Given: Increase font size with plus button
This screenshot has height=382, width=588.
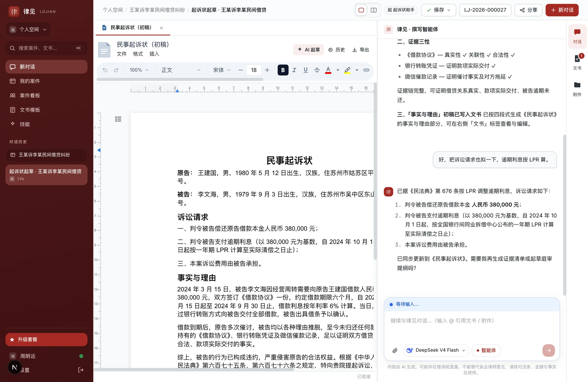Looking at the screenshot, I should (x=267, y=70).
